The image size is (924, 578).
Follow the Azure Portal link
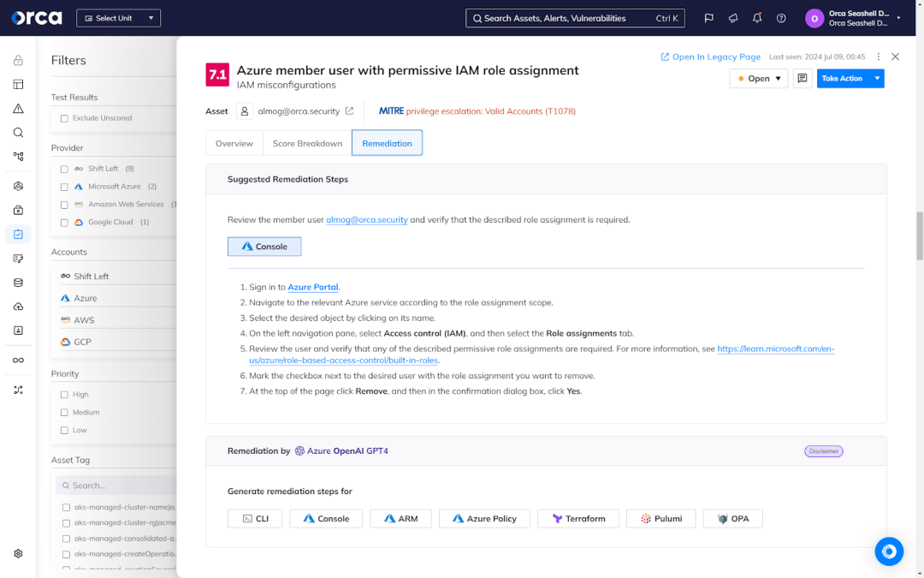313,287
